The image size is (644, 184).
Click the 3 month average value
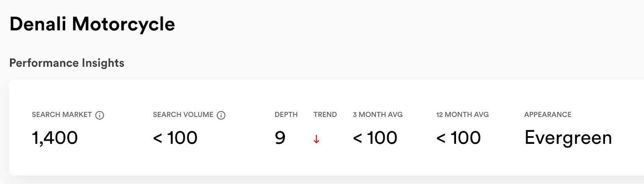(375, 138)
